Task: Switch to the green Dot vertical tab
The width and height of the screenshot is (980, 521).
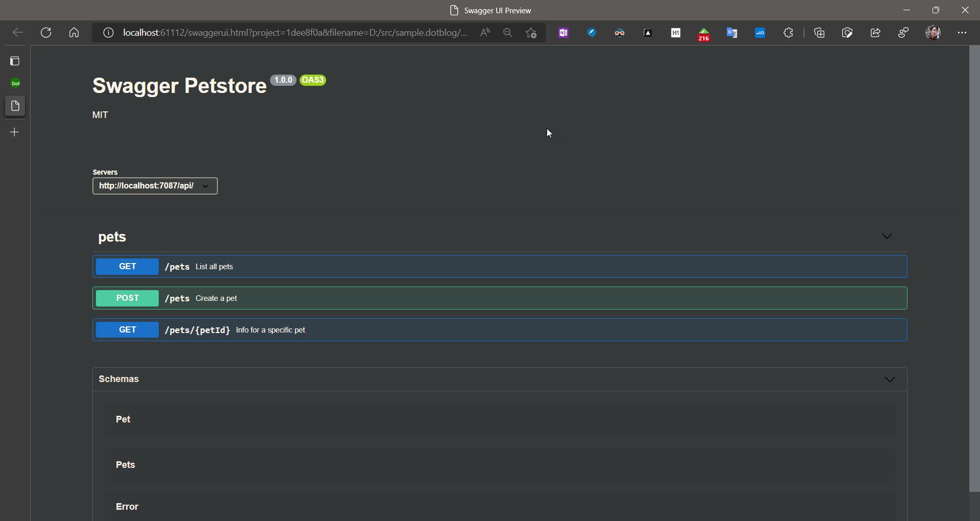Action: coord(15,83)
